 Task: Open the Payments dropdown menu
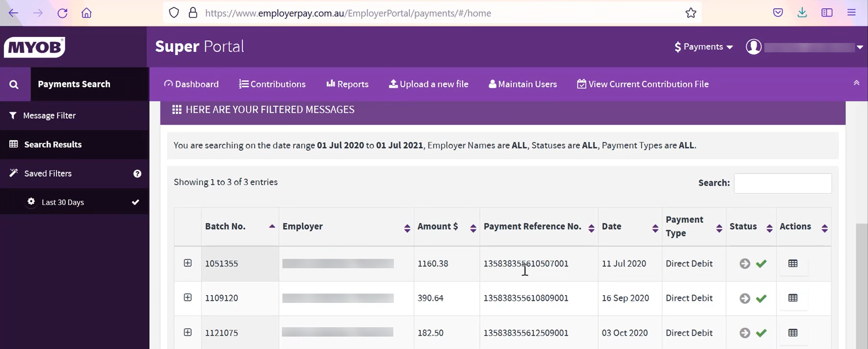[703, 47]
